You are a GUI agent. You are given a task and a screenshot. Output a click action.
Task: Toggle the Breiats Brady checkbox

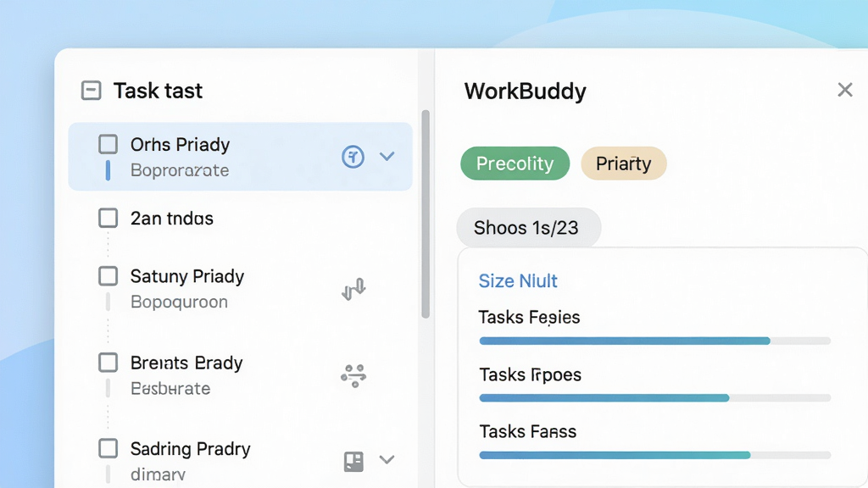[x=108, y=363]
